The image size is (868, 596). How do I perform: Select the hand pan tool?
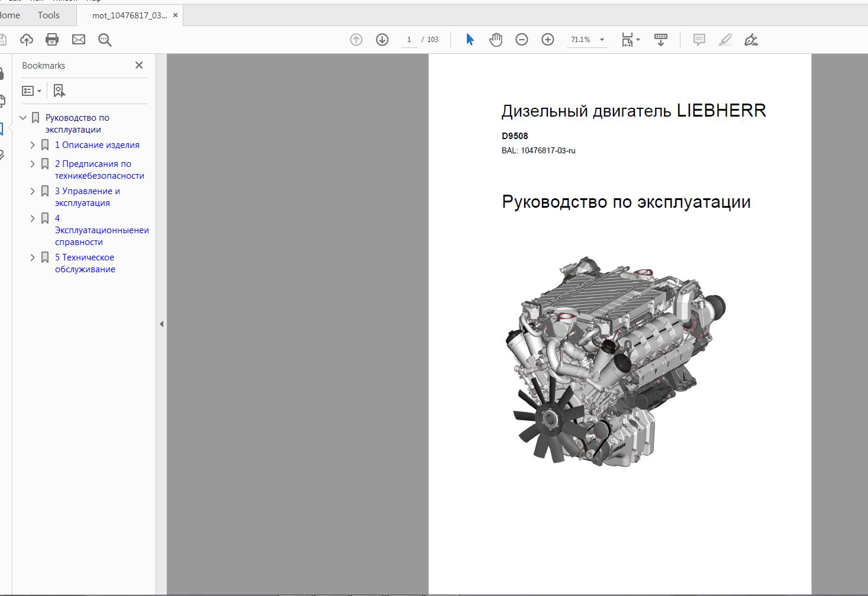tap(496, 40)
